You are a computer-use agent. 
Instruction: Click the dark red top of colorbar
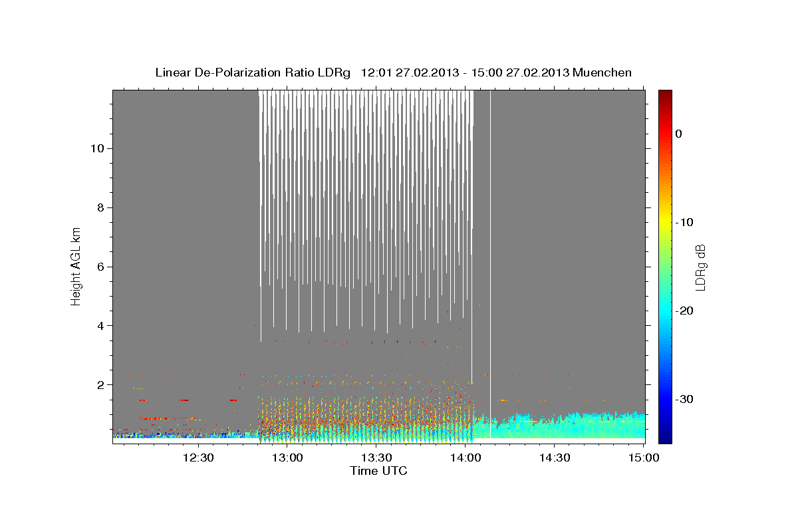coord(665,95)
